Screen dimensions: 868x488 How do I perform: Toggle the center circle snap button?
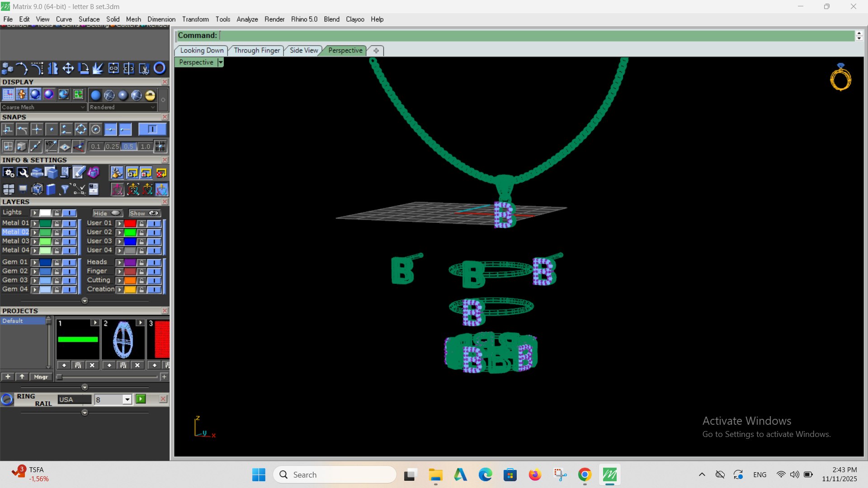point(95,130)
